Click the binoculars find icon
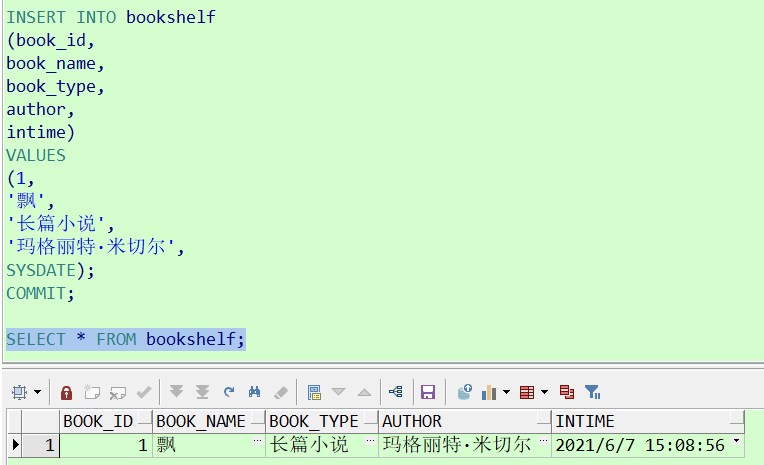Image resolution: width=764 pixels, height=465 pixels. point(254,392)
